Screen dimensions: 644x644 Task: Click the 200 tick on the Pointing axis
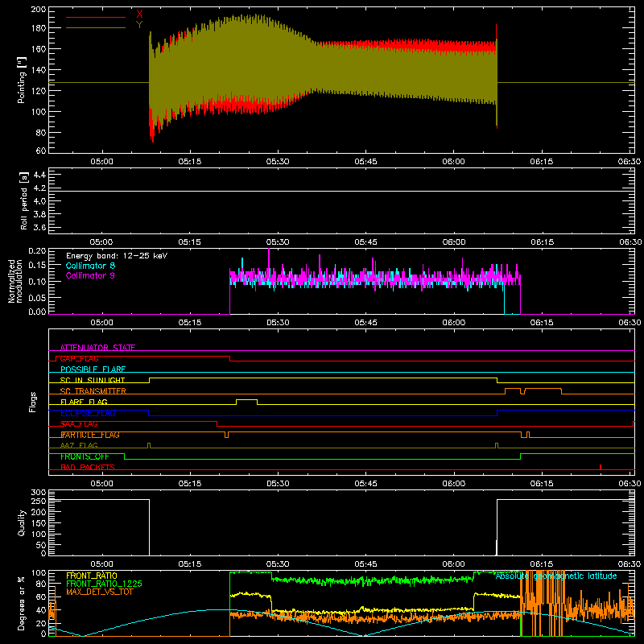(x=39, y=10)
